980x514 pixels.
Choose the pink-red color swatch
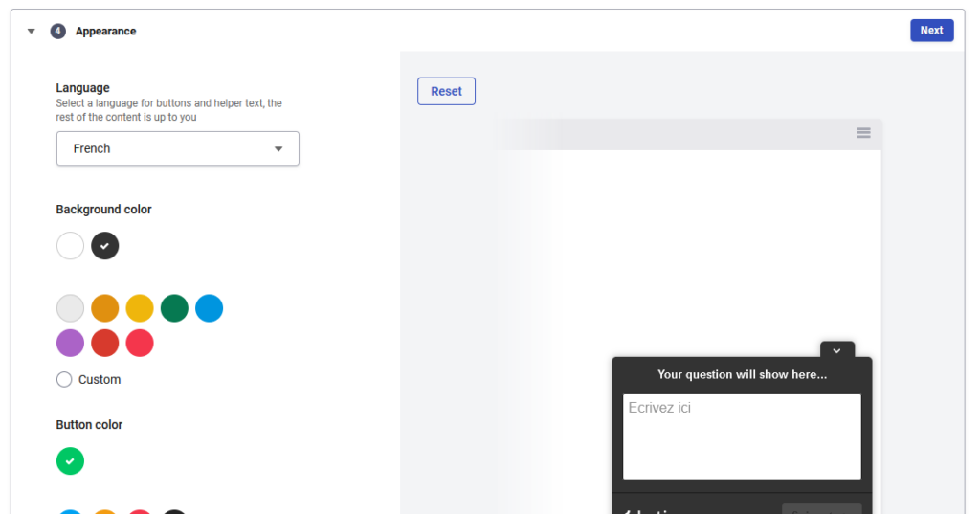click(x=140, y=343)
